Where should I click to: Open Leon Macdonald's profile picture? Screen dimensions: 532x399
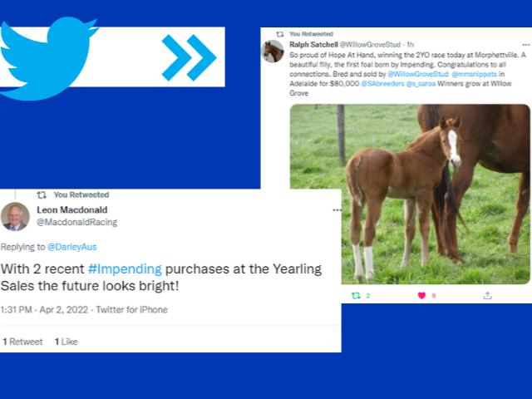tap(15, 216)
